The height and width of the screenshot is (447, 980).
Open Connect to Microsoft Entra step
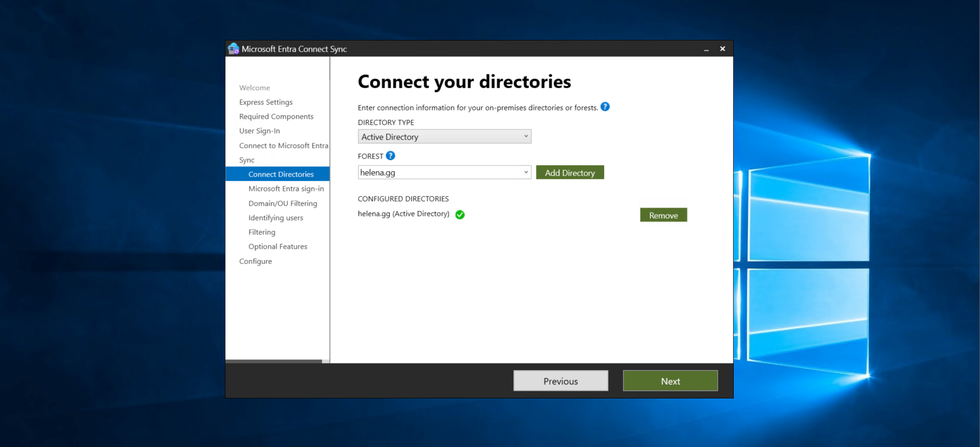click(283, 146)
